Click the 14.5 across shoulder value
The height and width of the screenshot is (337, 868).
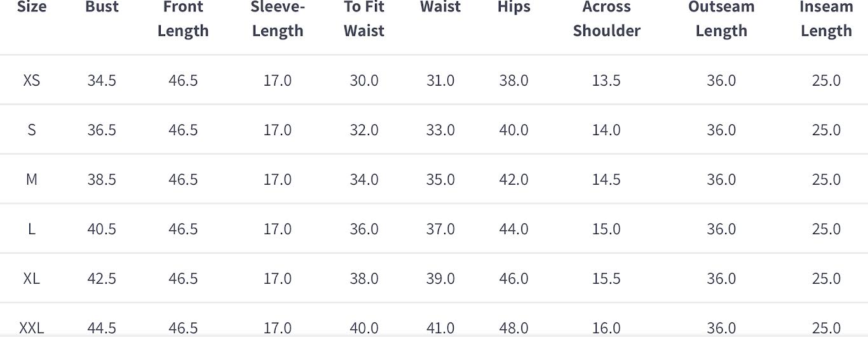tap(606, 180)
